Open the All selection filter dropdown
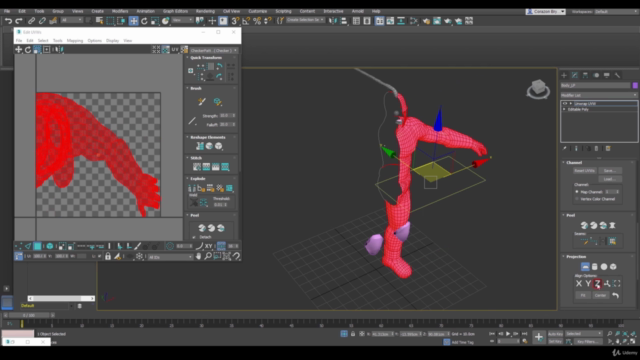The height and width of the screenshot is (360, 640). click(x=72, y=20)
